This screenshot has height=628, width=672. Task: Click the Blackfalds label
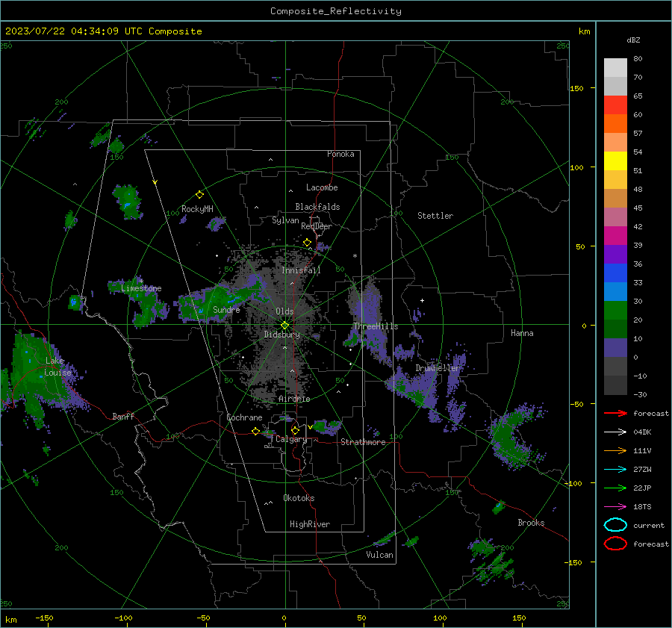(x=317, y=207)
